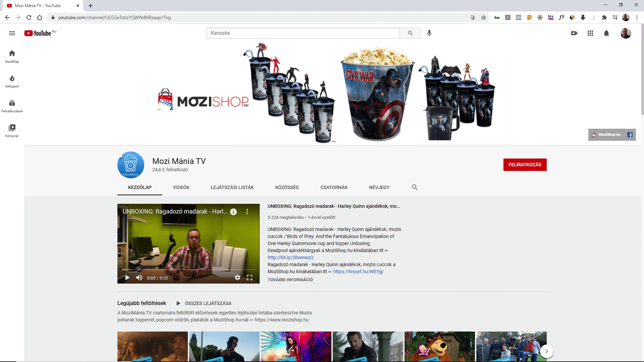Open the three-dot menu on video player
This screenshot has width=644, height=362.
[247, 212]
